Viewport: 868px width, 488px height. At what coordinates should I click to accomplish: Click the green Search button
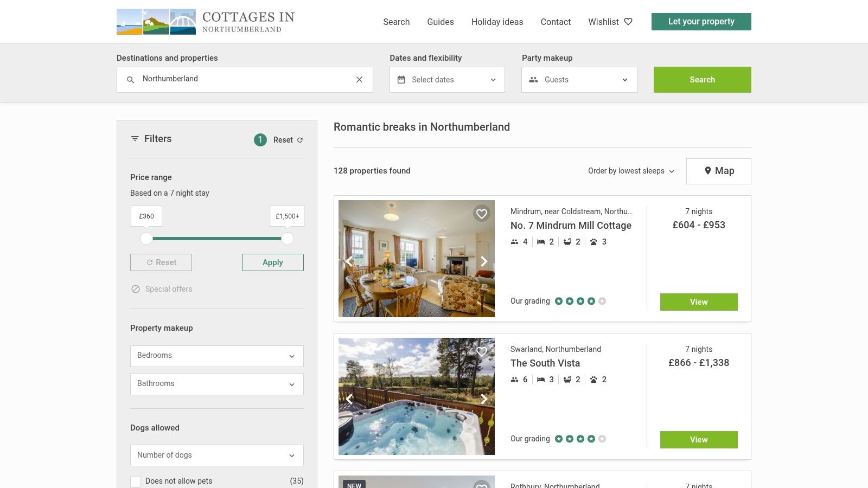coord(703,80)
